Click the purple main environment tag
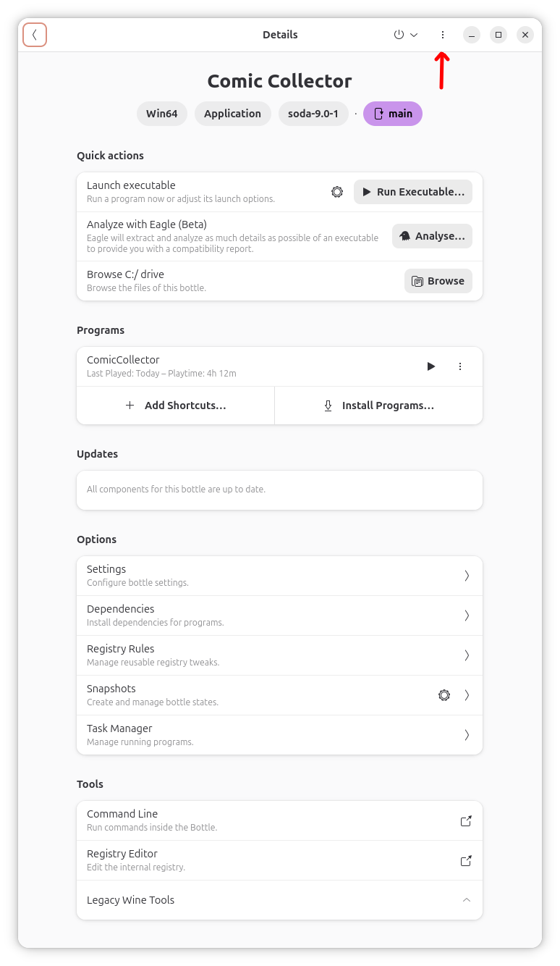 click(x=393, y=114)
